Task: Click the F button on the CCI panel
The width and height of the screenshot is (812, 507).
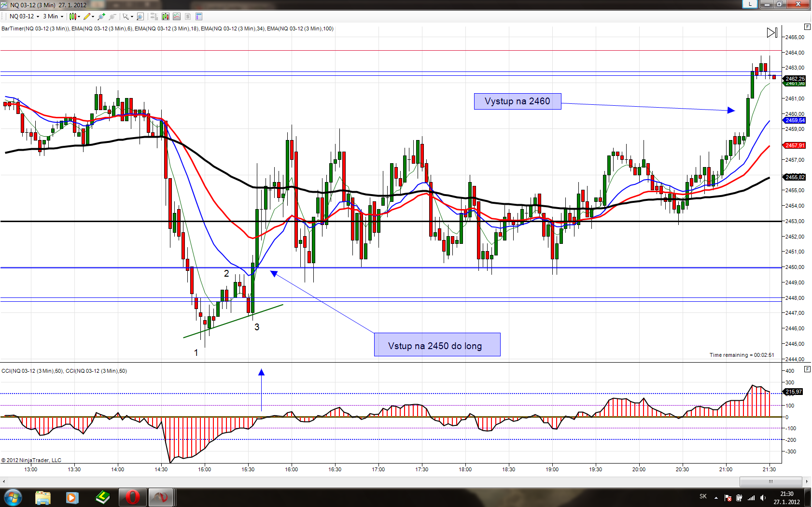Action: (x=807, y=369)
